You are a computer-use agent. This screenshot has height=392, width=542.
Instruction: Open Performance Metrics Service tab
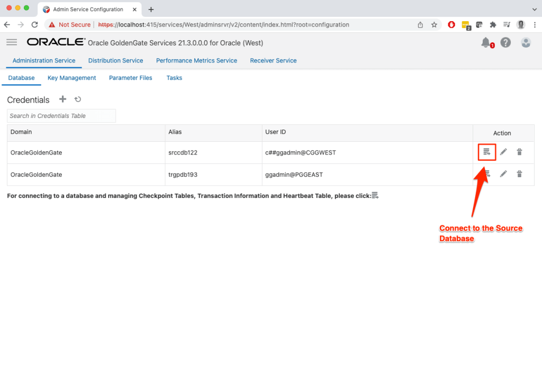tap(196, 61)
